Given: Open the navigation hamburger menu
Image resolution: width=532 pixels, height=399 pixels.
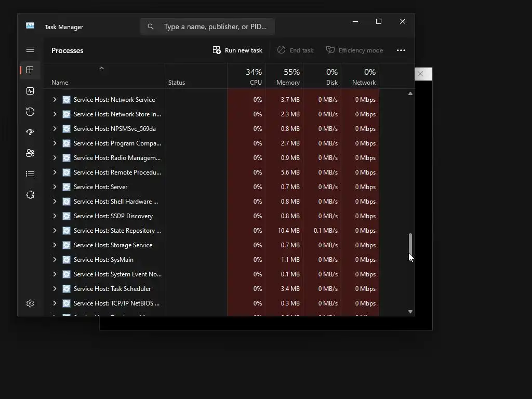Looking at the screenshot, I should click(x=30, y=49).
